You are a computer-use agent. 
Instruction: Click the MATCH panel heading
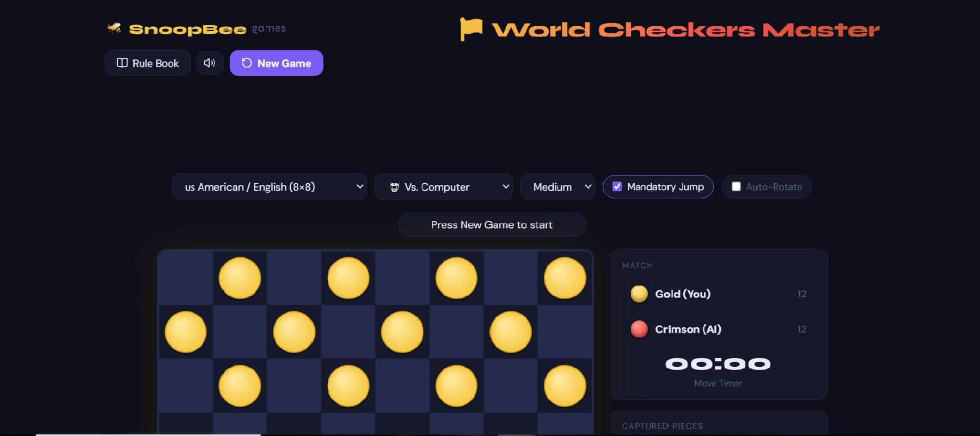[637, 265]
